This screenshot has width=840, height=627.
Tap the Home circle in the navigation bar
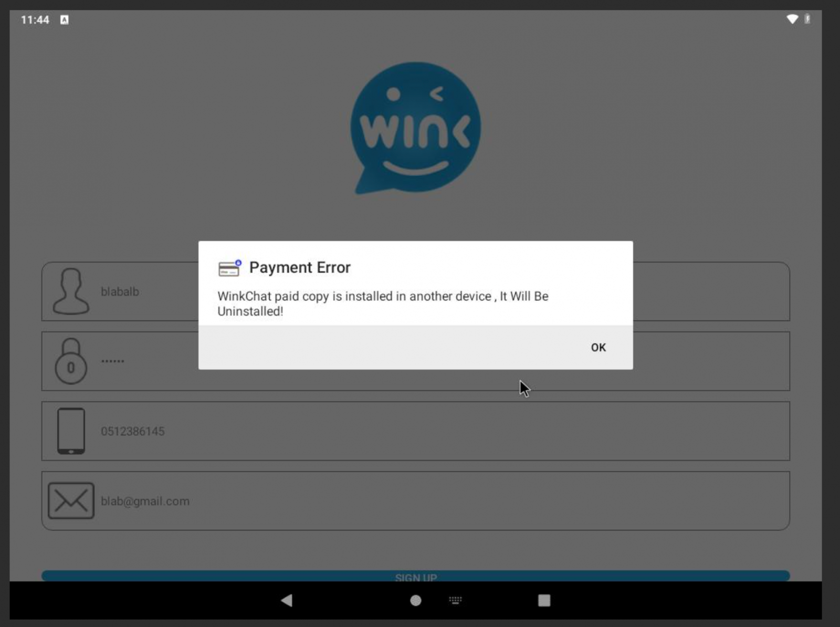[x=415, y=600]
